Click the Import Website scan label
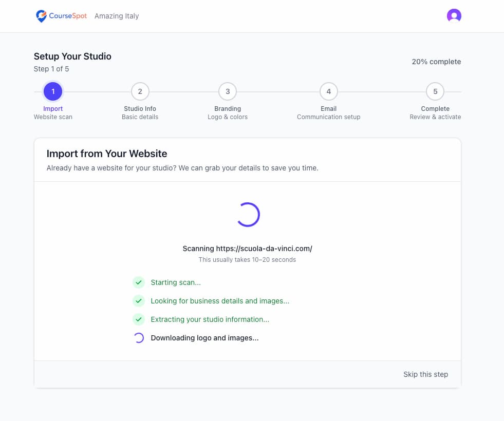This screenshot has width=504, height=421. pos(53,112)
